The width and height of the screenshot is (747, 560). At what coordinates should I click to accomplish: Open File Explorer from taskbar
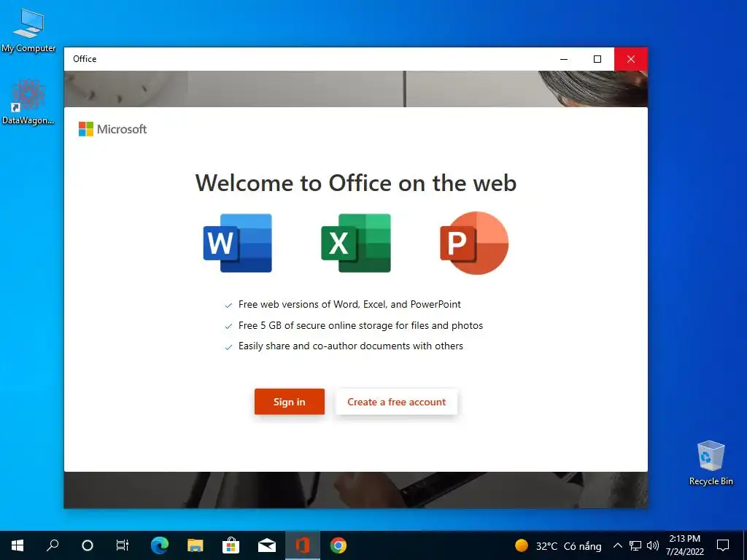[196, 545]
